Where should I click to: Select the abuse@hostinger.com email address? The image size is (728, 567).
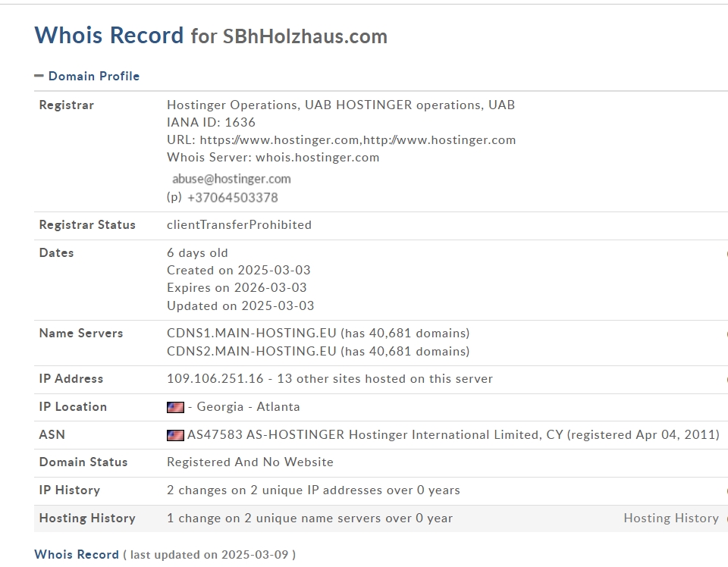coord(231,179)
